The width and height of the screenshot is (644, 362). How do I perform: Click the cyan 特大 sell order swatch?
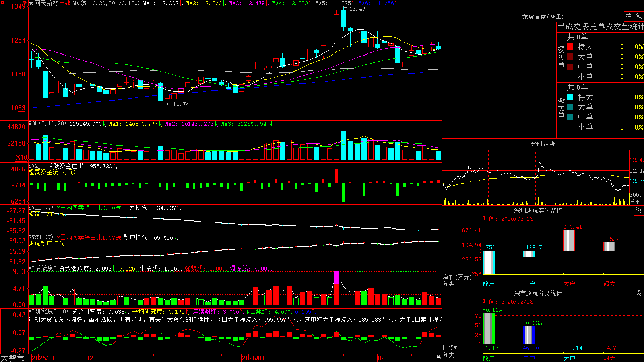pyautogui.click(x=570, y=97)
